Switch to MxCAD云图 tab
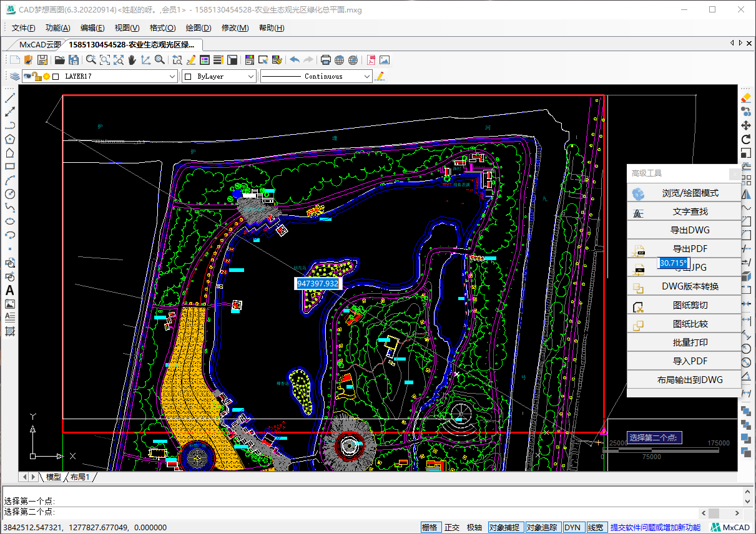 (41, 44)
